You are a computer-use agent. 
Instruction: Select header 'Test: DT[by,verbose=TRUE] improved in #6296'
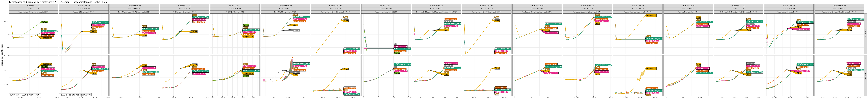[134, 12]
